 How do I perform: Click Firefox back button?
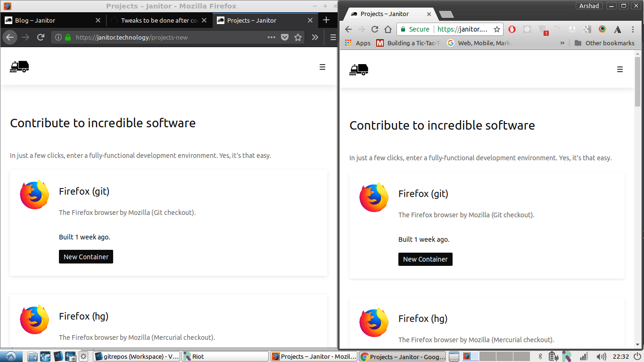click(10, 37)
